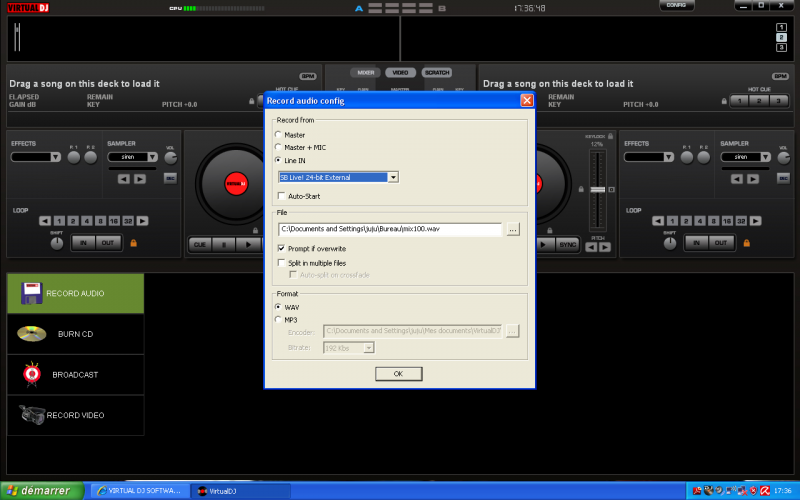Click the Burn CD disc icon
800x500 pixels.
click(x=32, y=334)
